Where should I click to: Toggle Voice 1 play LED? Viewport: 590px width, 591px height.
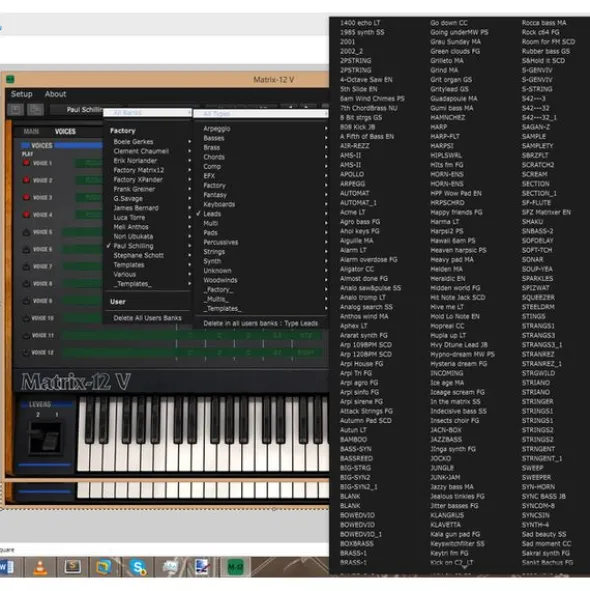point(26,163)
